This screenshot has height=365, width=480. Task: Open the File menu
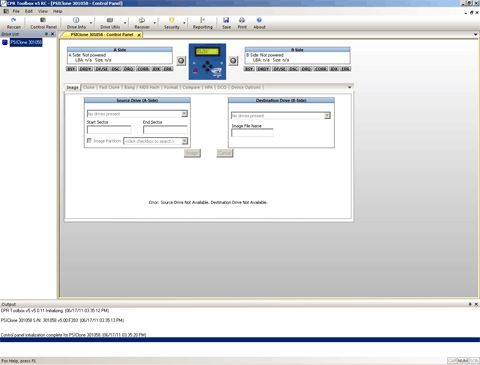[16, 11]
